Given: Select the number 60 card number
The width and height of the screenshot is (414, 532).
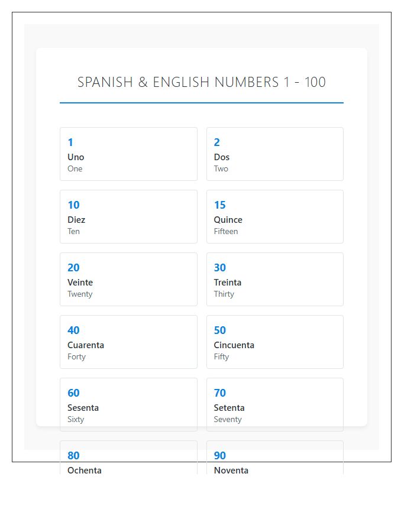Looking at the screenshot, I should tap(74, 393).
